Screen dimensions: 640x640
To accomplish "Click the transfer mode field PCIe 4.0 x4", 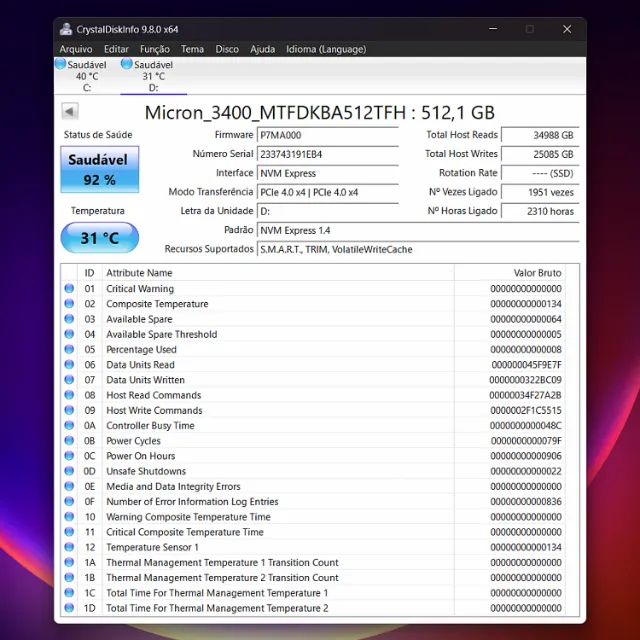I will pos(328,192).
